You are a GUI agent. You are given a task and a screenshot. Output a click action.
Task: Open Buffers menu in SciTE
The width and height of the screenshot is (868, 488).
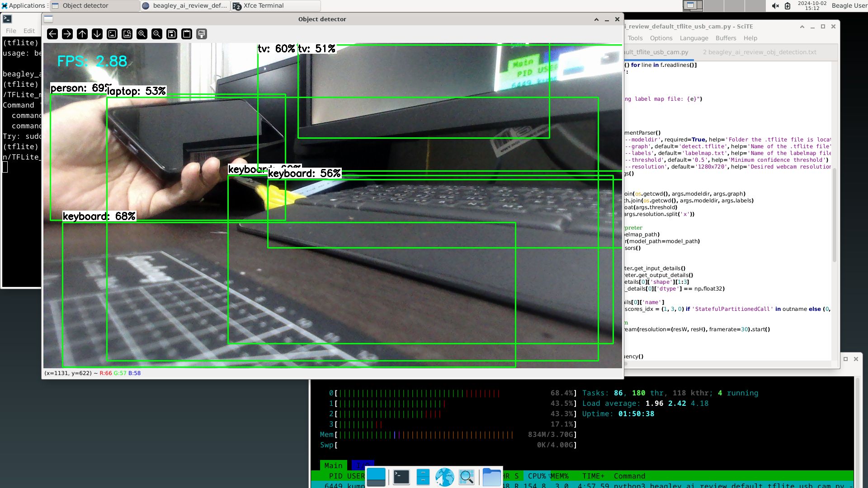click(x=726, y=38)
